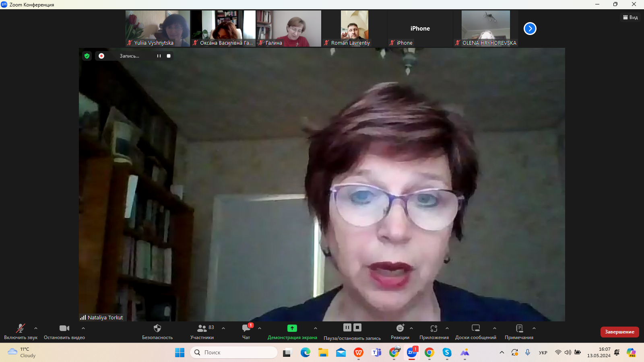Show next participants with blue arrow
Screen dimensions: 644x362
tap(530, 29)
